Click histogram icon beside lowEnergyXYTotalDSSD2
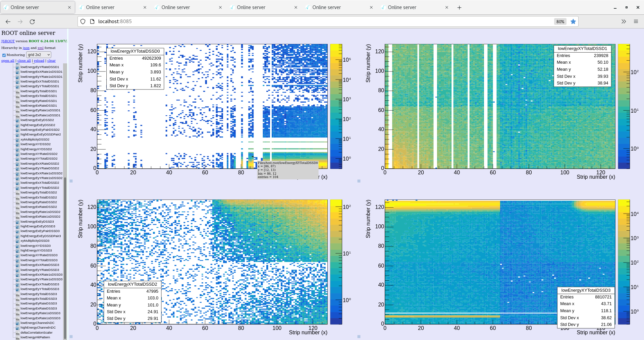 pos(18,159)
